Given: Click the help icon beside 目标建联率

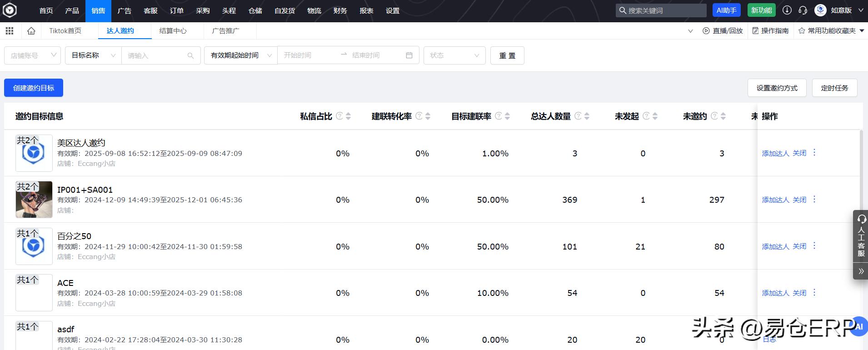Looking at the screenshot, I should click(x=499, y=116).
